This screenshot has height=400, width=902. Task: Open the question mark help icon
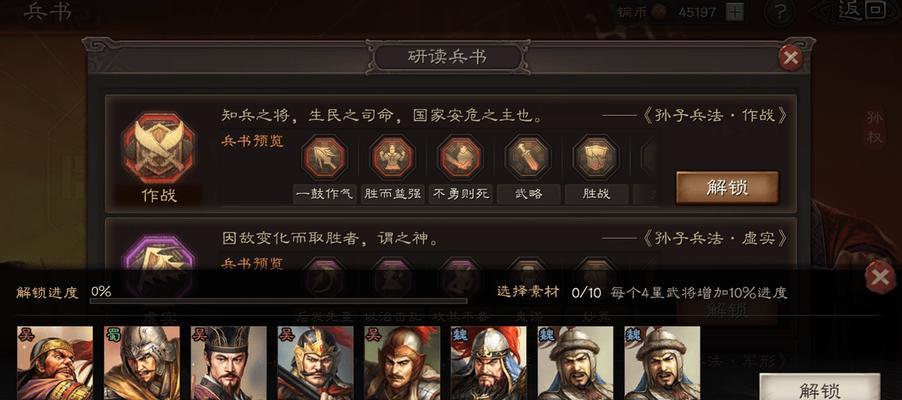click(779, 12)
